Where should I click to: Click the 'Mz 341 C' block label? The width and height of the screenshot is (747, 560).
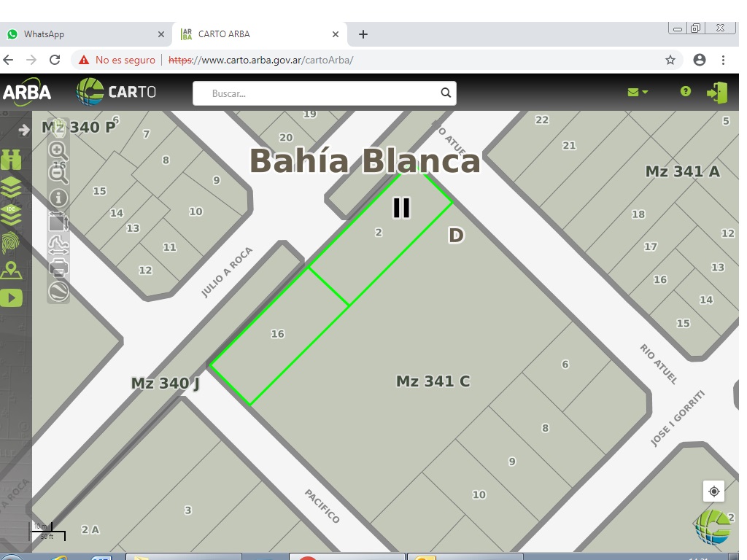point(433,381)
